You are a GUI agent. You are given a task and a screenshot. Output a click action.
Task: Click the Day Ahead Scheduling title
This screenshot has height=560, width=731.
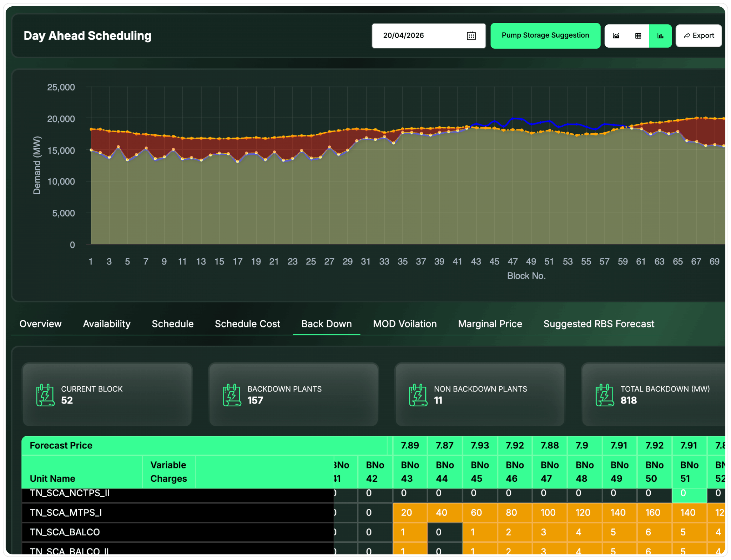[87, 35]
